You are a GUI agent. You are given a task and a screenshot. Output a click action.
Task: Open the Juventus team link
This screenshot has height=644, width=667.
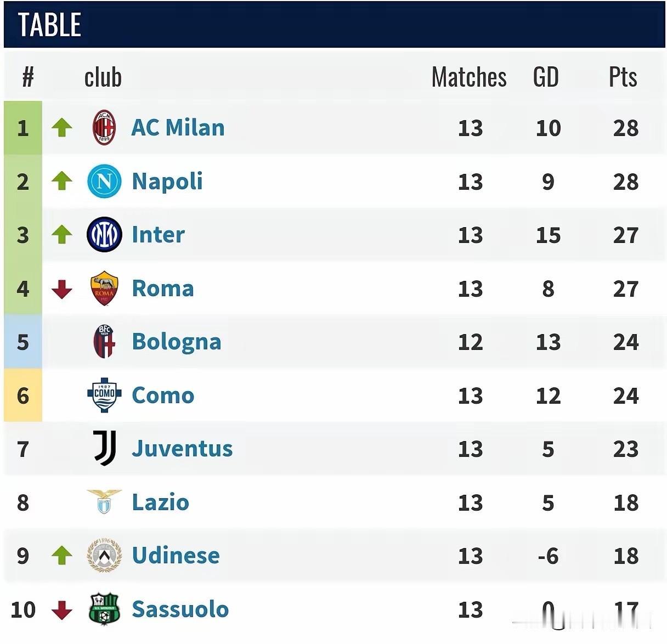[x=182, y=448]
